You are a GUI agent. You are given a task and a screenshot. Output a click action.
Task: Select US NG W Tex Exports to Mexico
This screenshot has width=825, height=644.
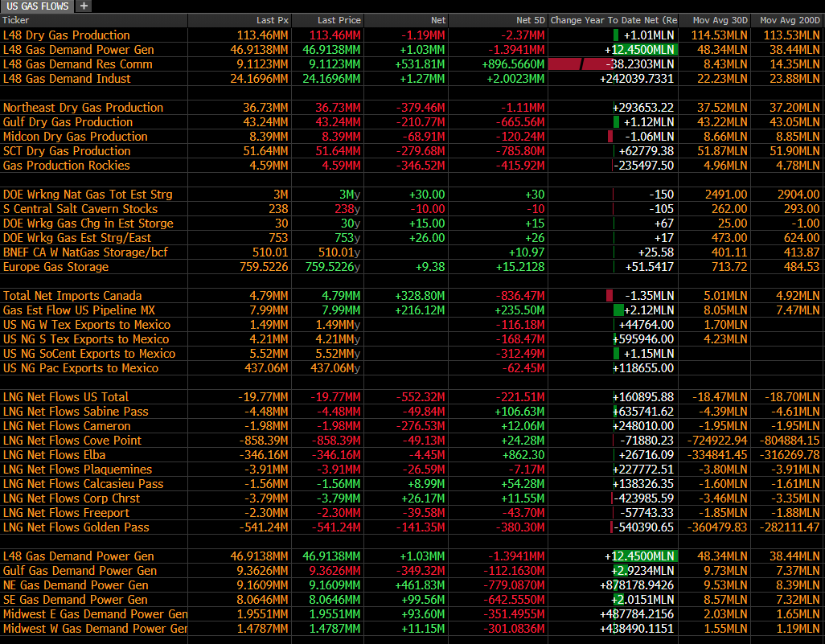[87, 325]
